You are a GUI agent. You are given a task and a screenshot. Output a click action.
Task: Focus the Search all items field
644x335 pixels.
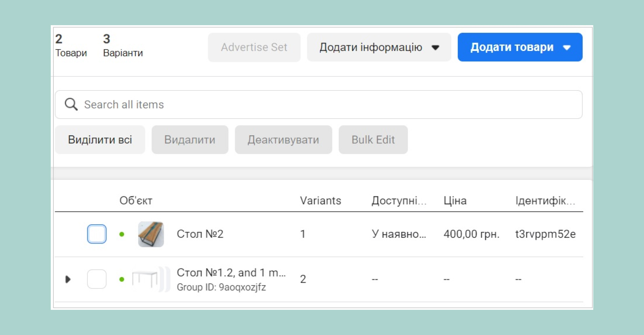[x=319, y=105]
